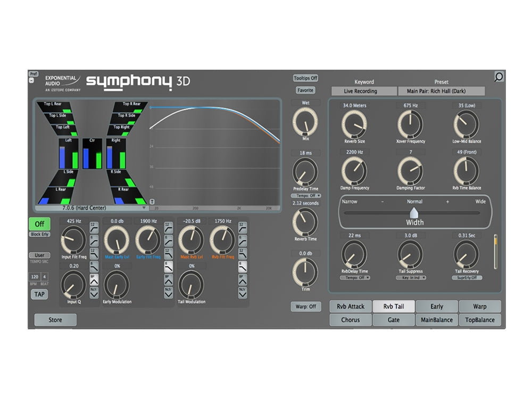This screenshot has height=399, width=532.
Task: Click the magnifier search icon at top right
Action: [498, 77]
